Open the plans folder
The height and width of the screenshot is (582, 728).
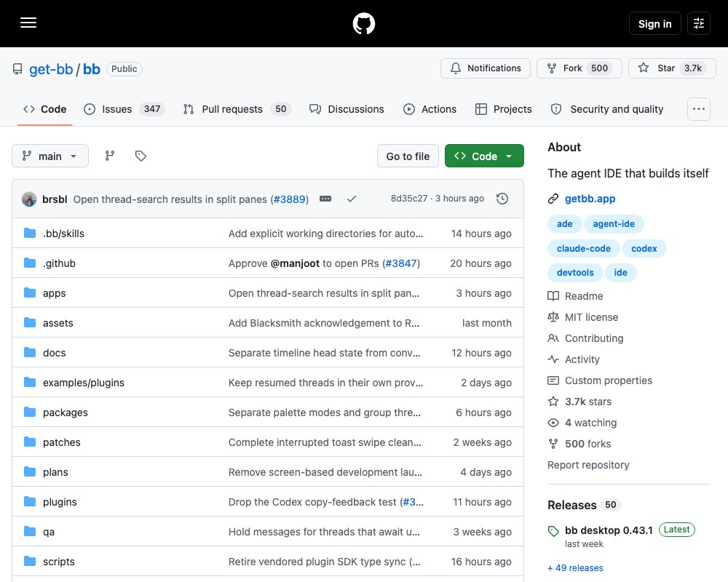click(x=56, y=472)
